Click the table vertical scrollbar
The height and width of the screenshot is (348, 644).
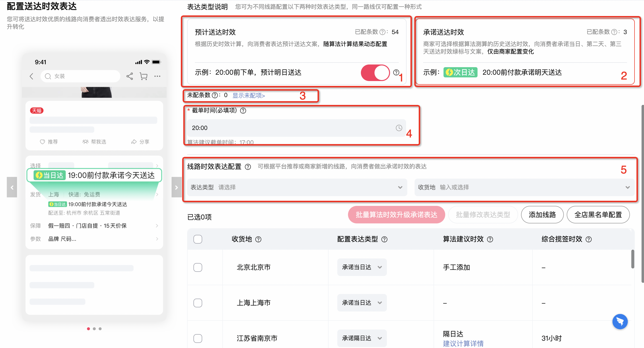click(x=633, y=259)
